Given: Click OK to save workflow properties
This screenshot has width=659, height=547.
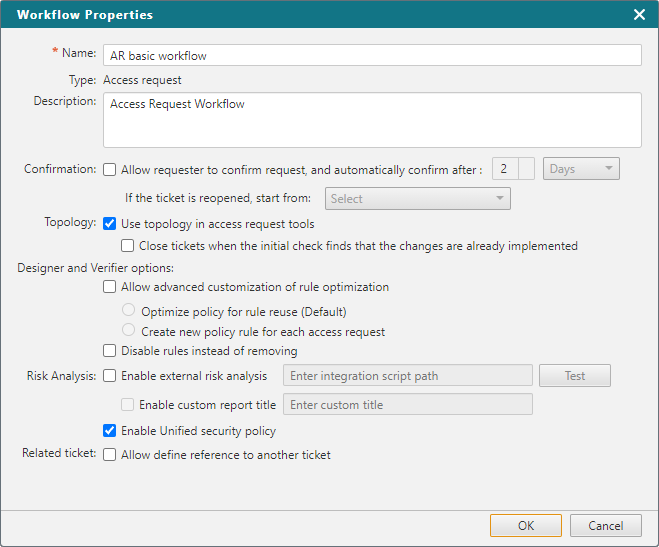Looking at the screenshot, I should [x=526, y=526].
